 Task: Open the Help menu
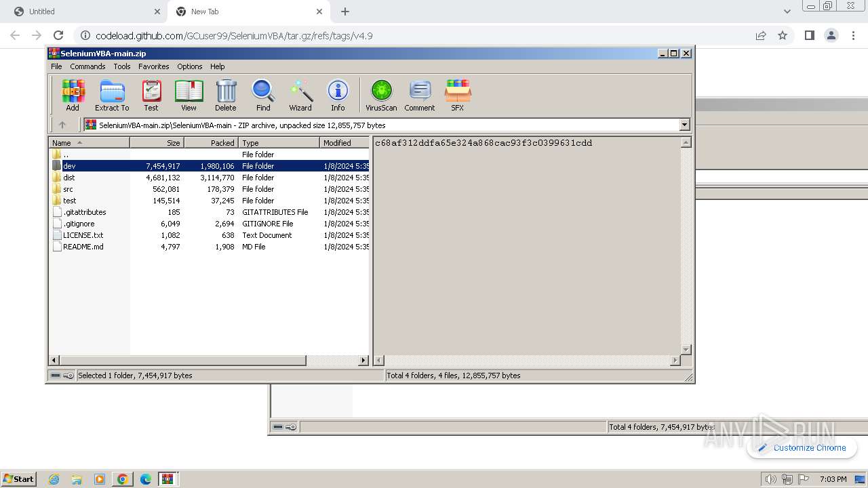(x=217, y=66)
